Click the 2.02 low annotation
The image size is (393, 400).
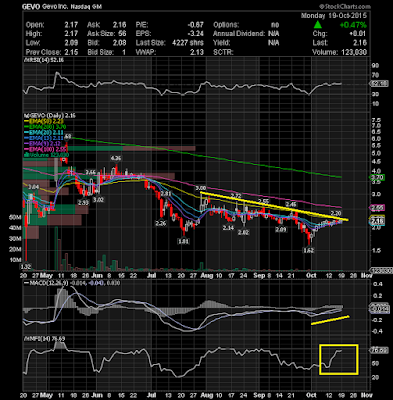(244, 232)
